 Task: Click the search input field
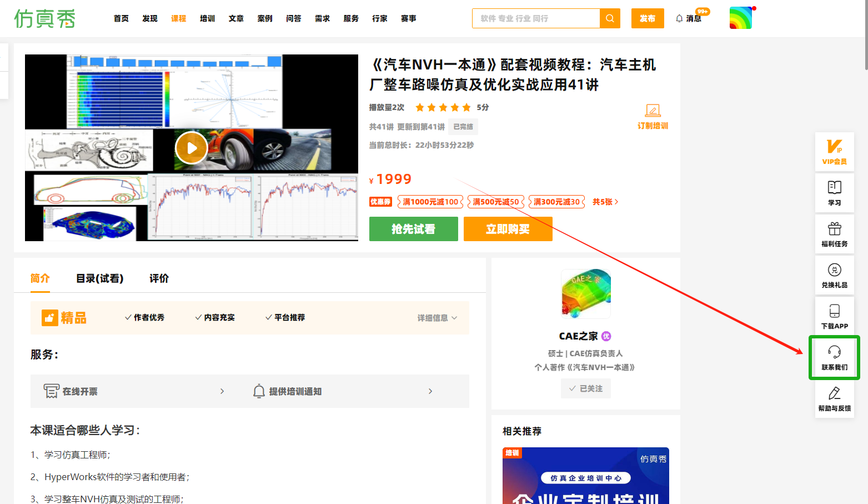click(x=536, y=18)
